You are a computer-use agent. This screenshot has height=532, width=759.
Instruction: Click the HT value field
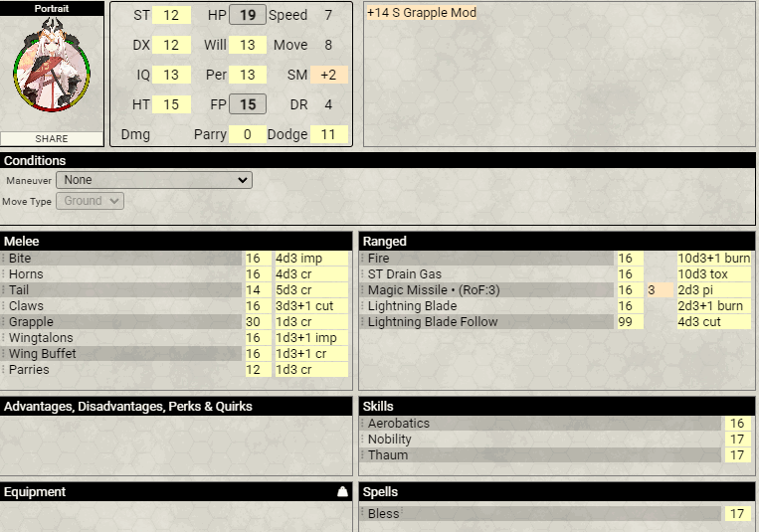tap(171, 104)
